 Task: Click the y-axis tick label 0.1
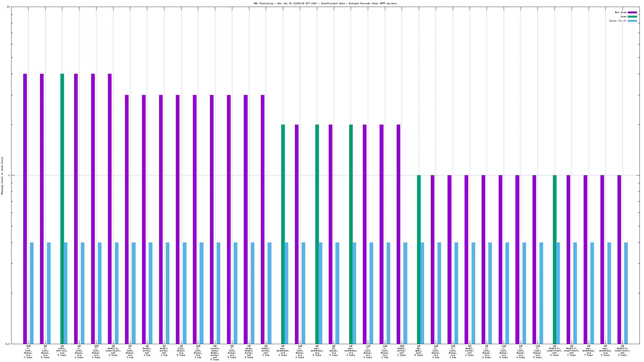tap(7, 344)
